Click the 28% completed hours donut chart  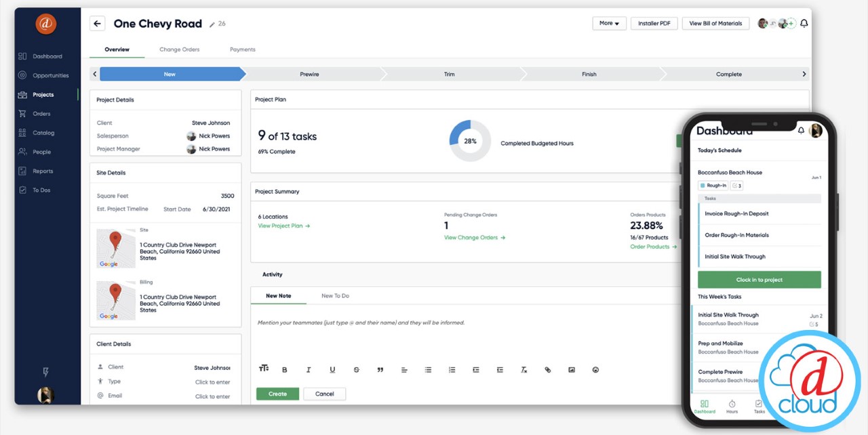[470, 141]
